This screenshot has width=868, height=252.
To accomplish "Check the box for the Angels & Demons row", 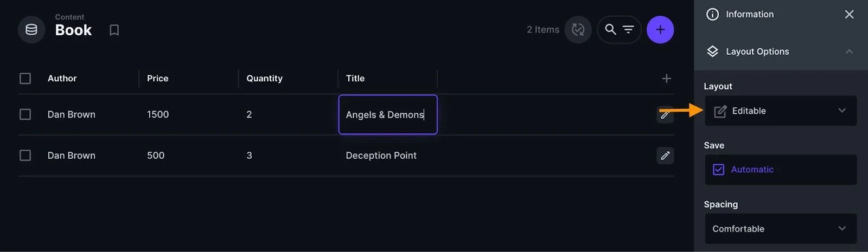I will point(25,114).
